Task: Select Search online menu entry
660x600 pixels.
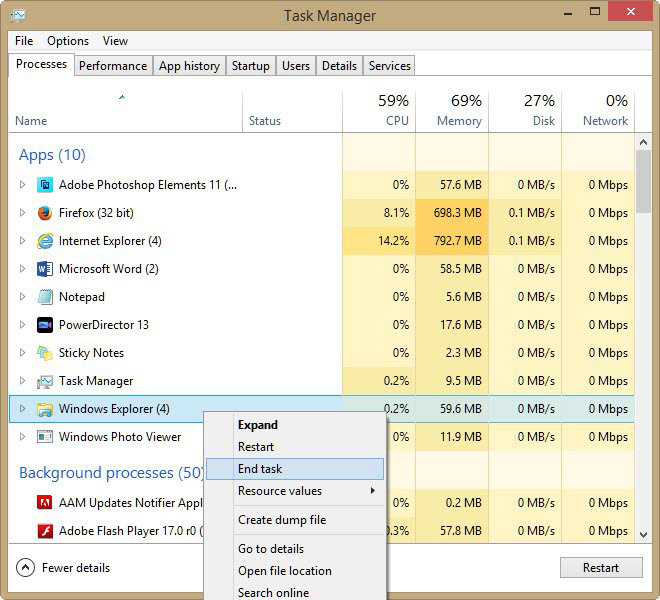Action: pyautogui.click(x=295, y=592)
